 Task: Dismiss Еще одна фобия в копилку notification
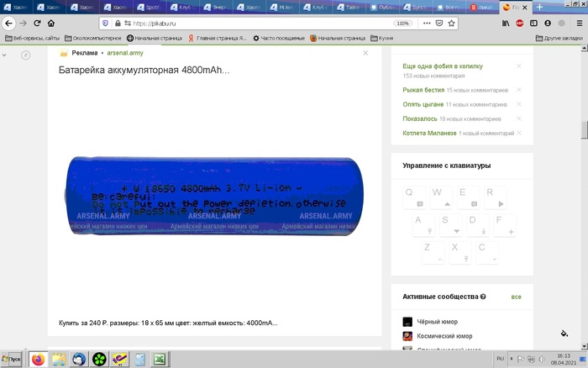click(519, 66)
